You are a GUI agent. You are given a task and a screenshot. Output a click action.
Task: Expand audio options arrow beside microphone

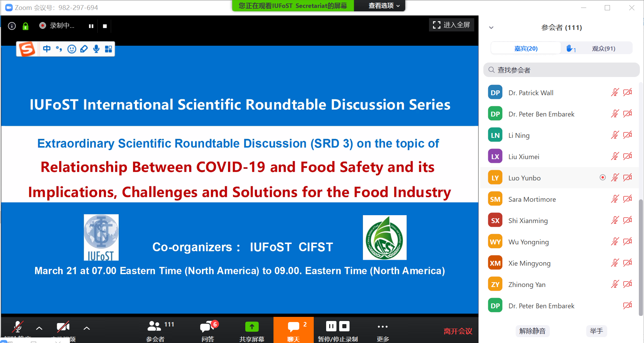point(39,328)
